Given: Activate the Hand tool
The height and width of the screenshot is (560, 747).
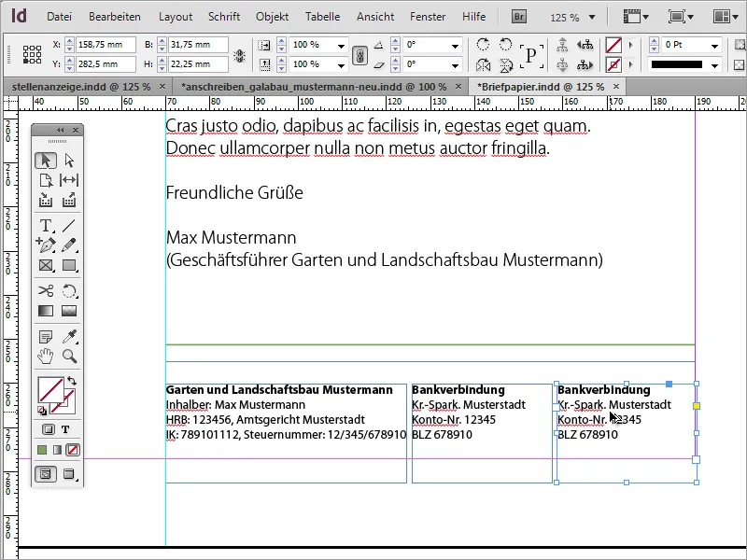Looking at the screenshot, I should [46, 357].
